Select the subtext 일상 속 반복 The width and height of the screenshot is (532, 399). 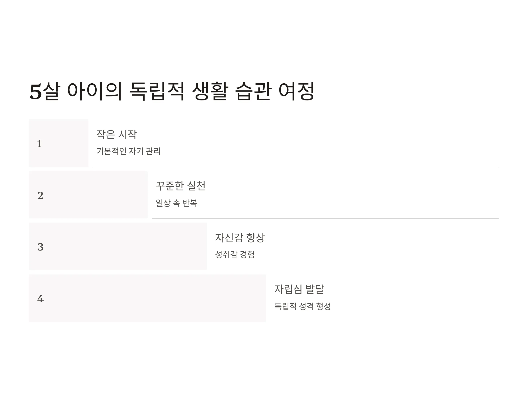coord(176,203)
